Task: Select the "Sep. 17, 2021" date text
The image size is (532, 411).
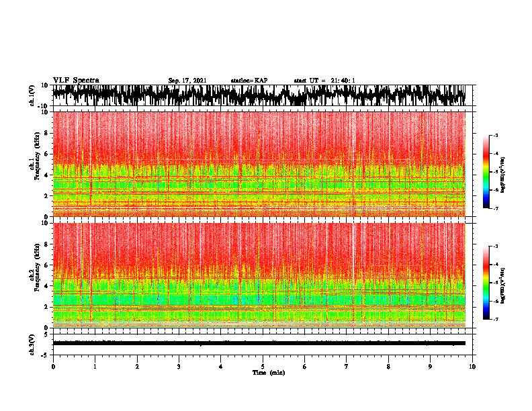Action: point(187,81)
